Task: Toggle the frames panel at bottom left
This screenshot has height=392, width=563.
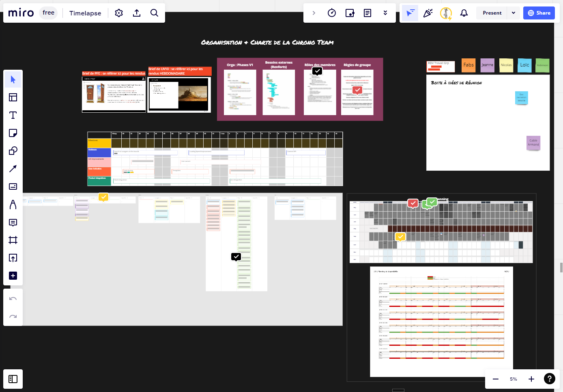Action: [x=13, y=379]
